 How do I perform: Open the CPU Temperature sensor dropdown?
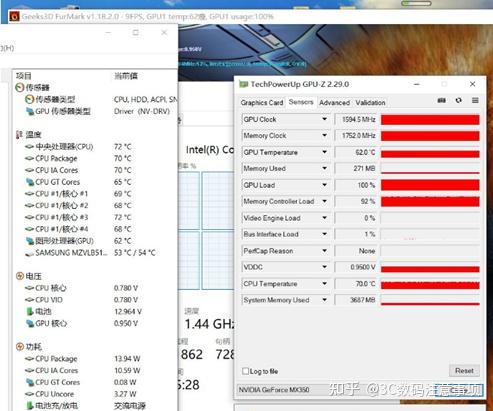[x=324, y=284]
